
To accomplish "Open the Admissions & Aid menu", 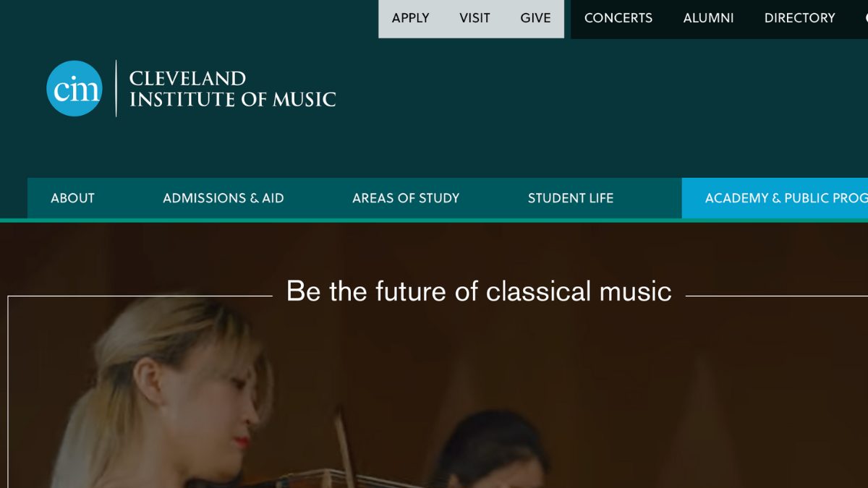I will 223,198.
